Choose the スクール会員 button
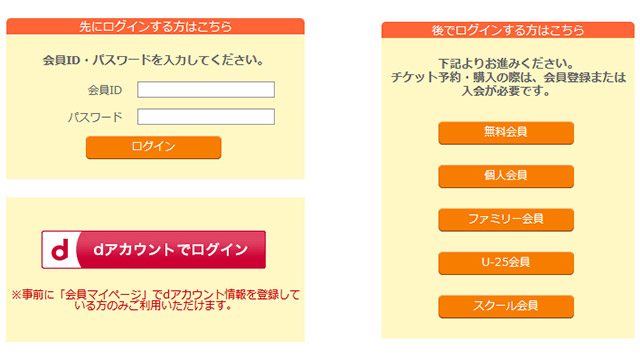The width and height of the screenshot is (640, 360). [506, 306]
